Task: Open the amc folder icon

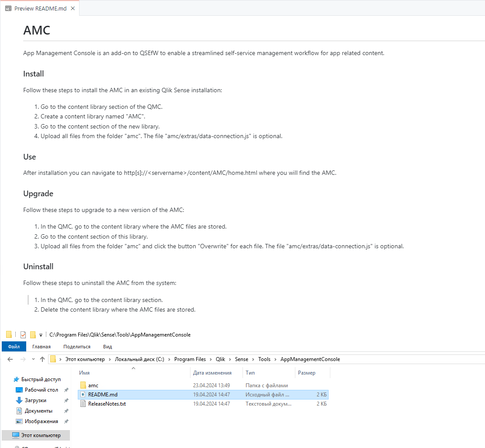Action: click(x=84, y=385)
